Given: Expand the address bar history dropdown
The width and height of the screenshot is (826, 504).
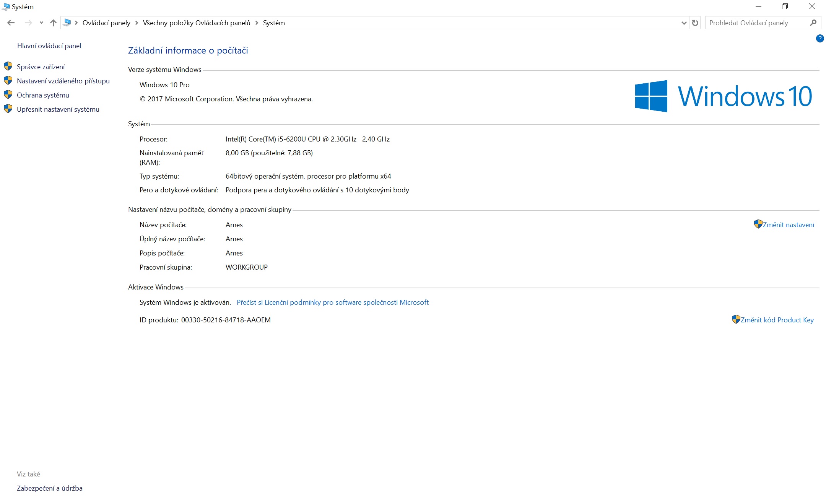Looking at the screenshot, I should [684, 23].
